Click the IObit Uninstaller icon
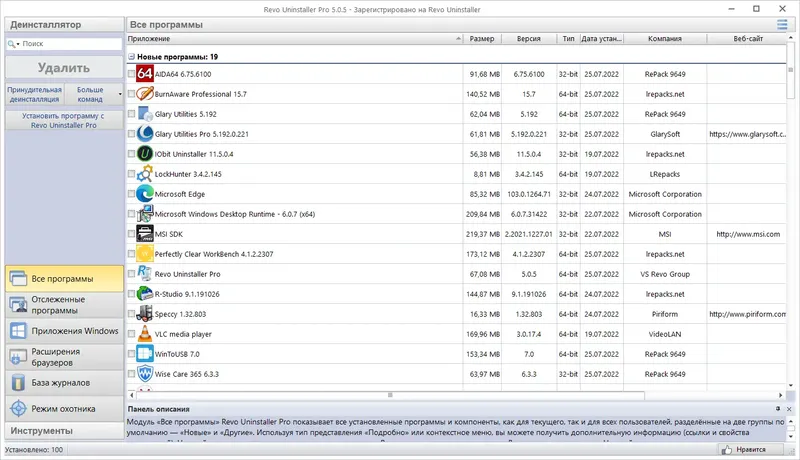The image size is (800, 460). [145, 154]
